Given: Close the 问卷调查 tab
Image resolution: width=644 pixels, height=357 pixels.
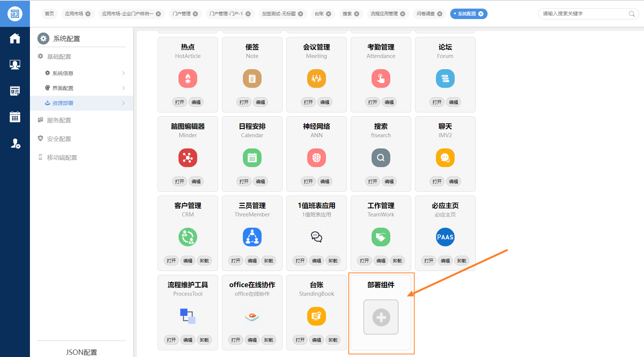Looking at the screenshot, I should point(440,14).
